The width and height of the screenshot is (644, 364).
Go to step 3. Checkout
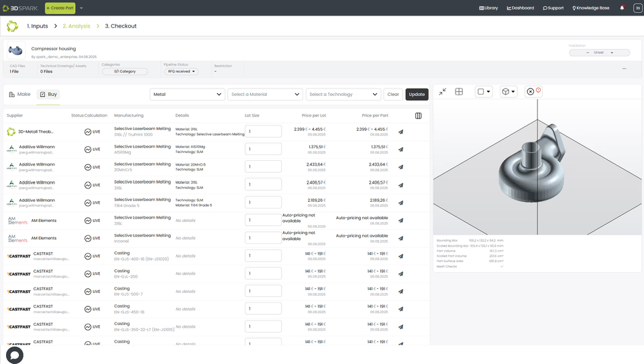click(x=121, y=26)
